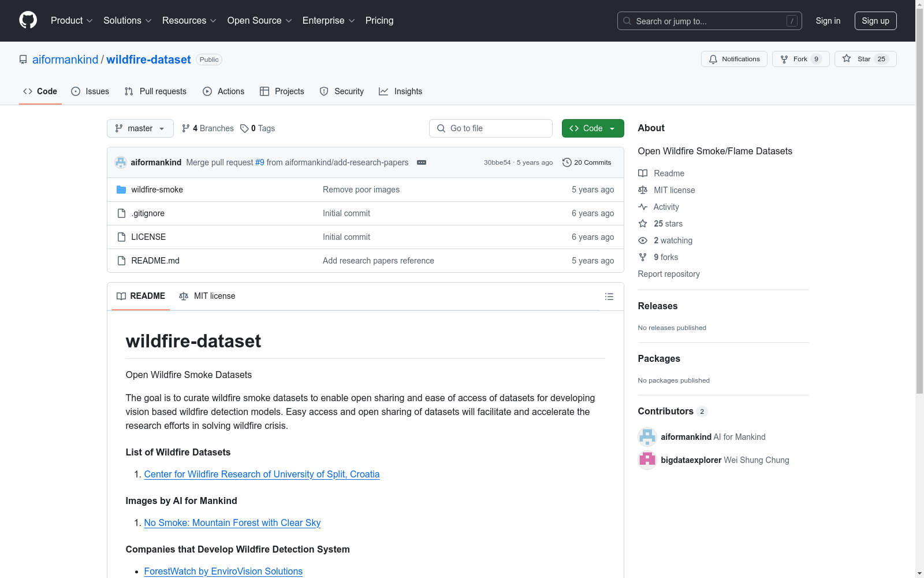Click the repository icon beside aiformankind

[23, 60]
